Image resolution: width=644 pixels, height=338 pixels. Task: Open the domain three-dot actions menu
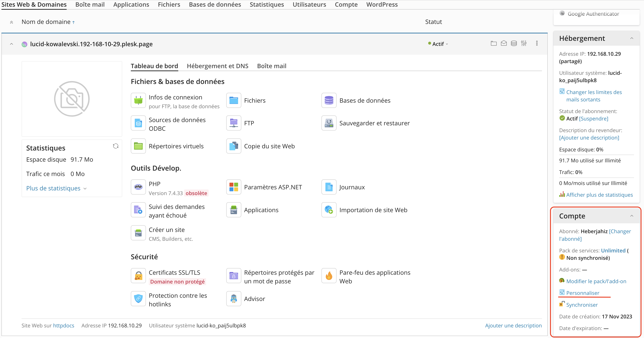tap(537, 44)
